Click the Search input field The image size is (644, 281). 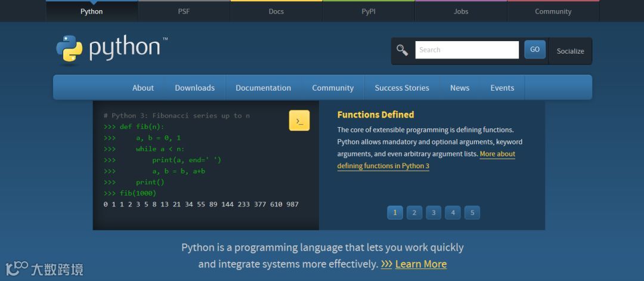tap(467, 50)
